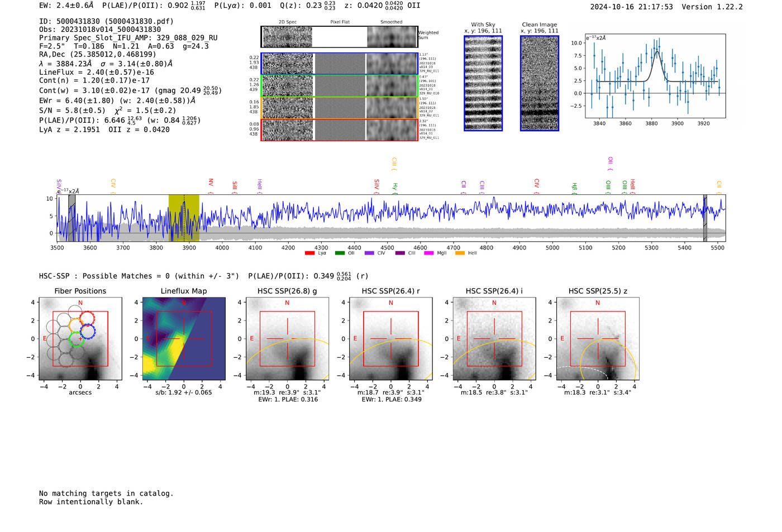Click the No matching targets in catalog text
Viewport: 782px width, 532px height.
106,493
